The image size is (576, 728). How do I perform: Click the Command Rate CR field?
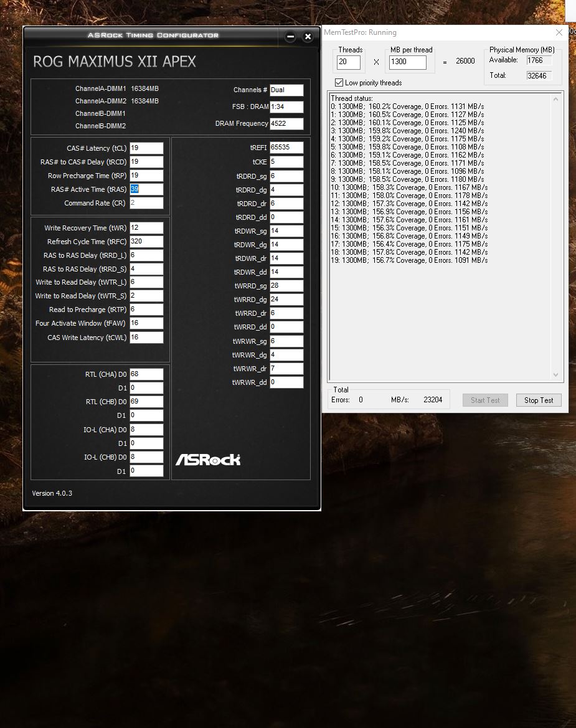point(146,203)
